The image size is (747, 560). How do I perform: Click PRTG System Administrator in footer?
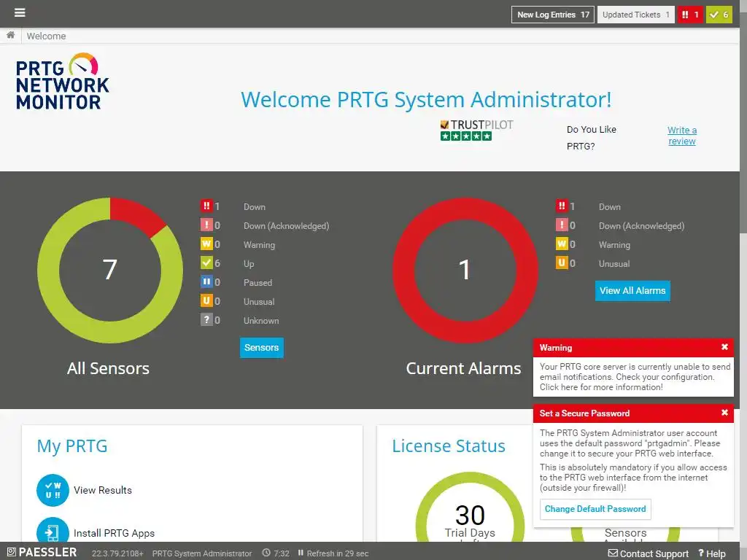(x=202, y=553)
